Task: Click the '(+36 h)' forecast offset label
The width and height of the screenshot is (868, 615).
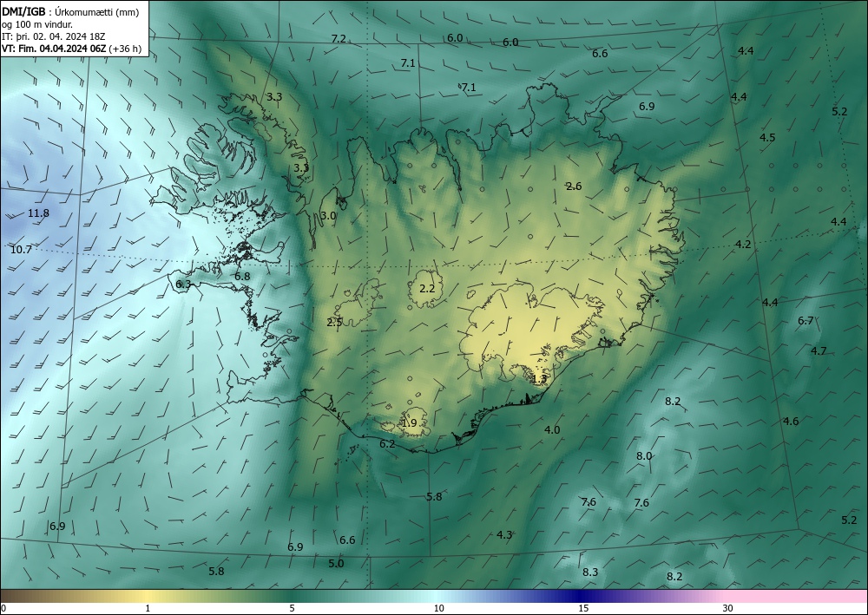Action: [125, 49]
